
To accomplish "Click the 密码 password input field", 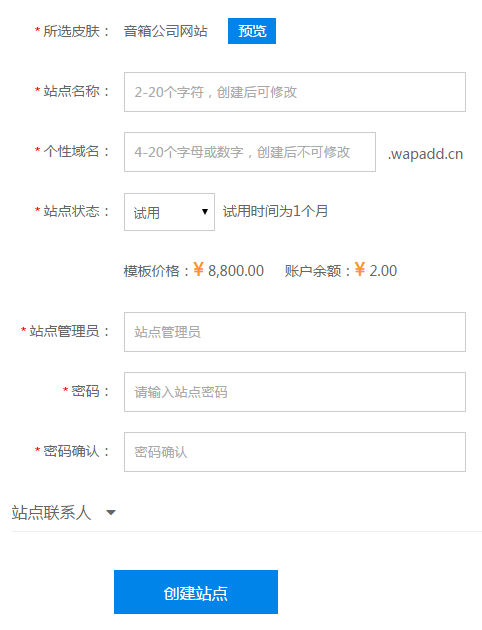I will (295, 392).
